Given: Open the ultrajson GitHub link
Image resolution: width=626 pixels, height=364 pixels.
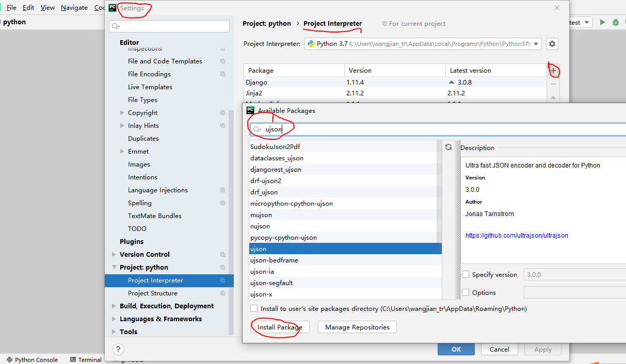Looking at the screenshot, I should coord(517,236).
